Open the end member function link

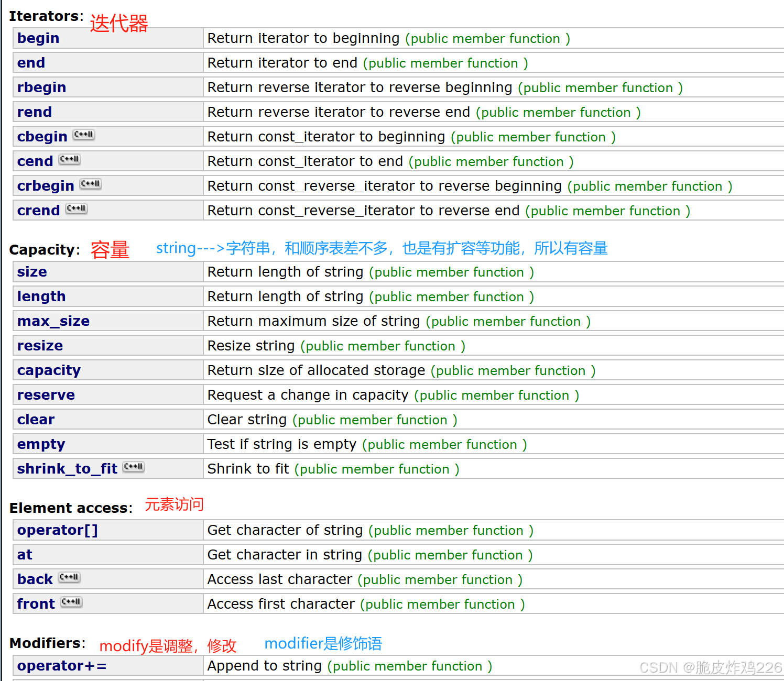point(31,63)
